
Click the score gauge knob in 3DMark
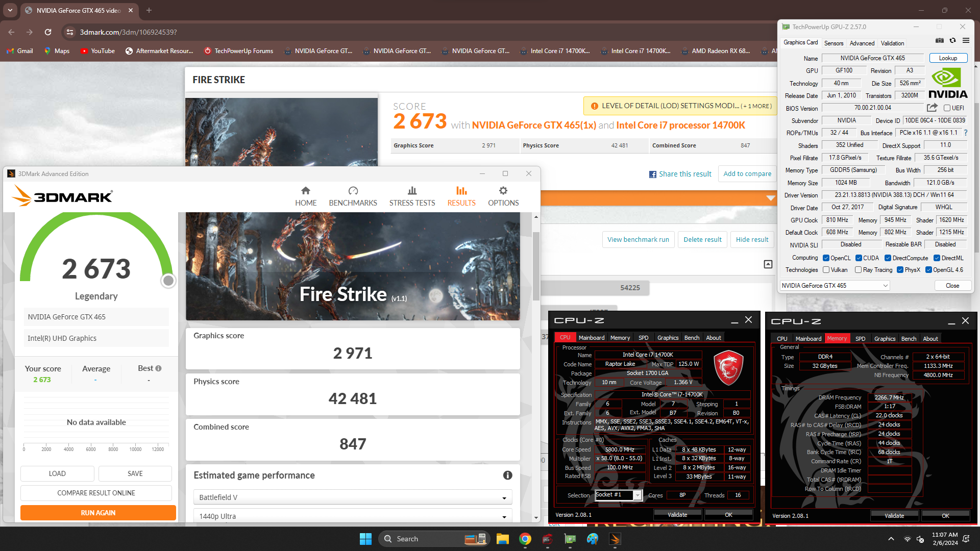point(168,281)
